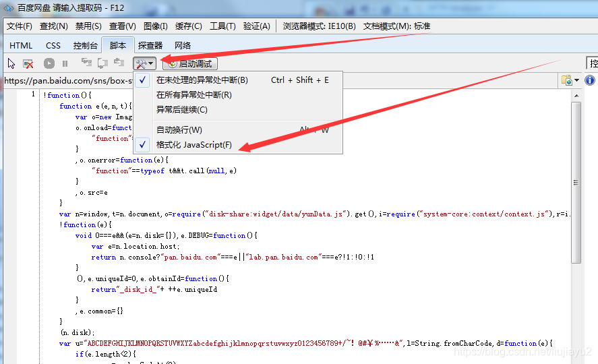
Task: Click the "lab.pan.baidu.com" string in code
Action: click(284, 257)
